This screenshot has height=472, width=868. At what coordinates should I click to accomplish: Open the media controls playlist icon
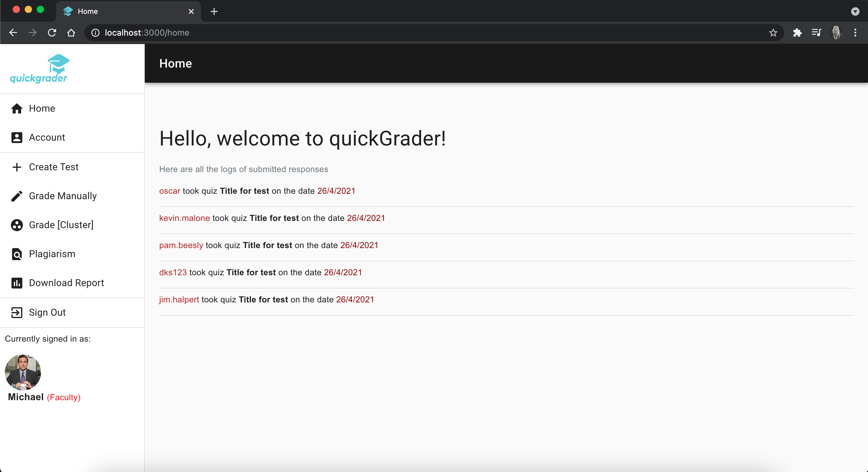[x=816, y=33]
